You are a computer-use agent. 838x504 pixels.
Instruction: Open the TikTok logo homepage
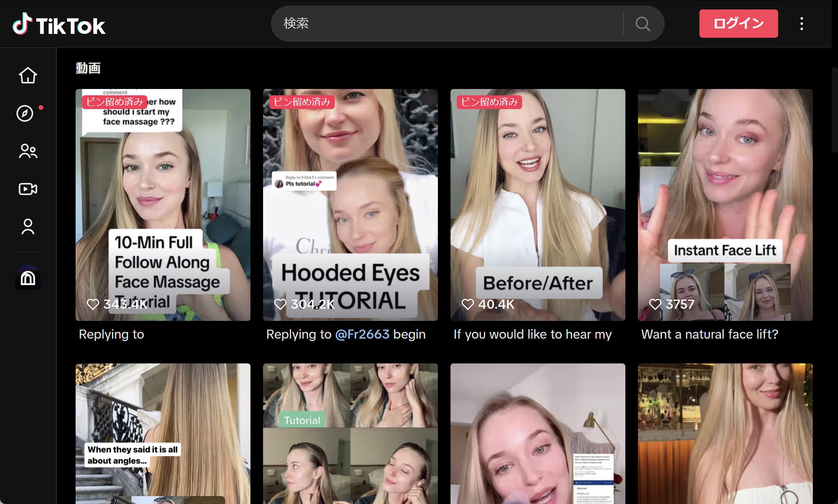[59, 24]
